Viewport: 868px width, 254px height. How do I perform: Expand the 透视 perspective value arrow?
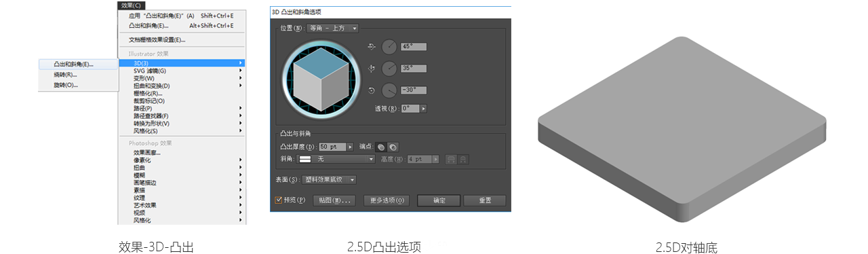tap(424, 108)
